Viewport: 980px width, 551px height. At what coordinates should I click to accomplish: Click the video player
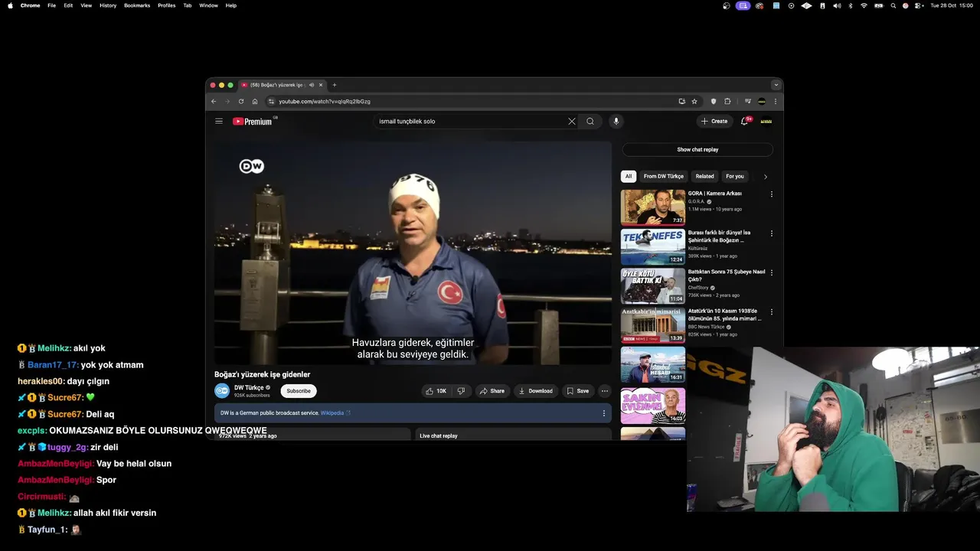point(413,253)
